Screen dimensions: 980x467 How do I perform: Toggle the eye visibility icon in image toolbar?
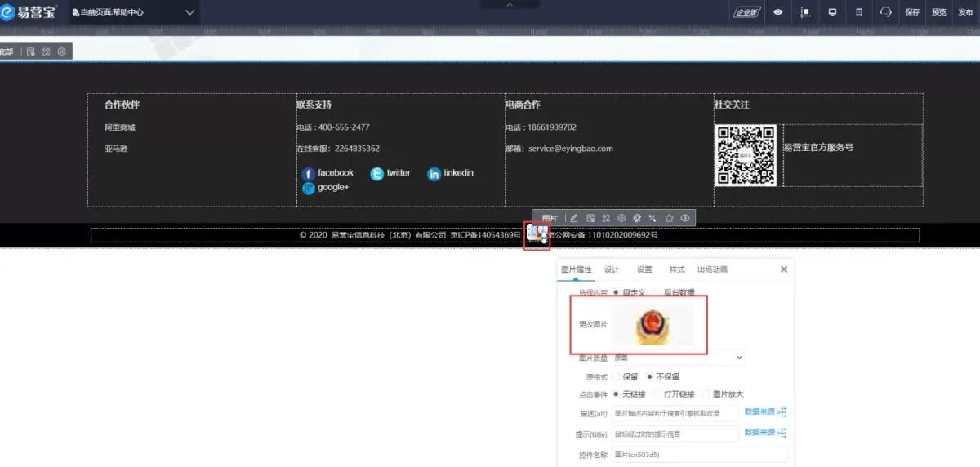click(x=685, y=218)
